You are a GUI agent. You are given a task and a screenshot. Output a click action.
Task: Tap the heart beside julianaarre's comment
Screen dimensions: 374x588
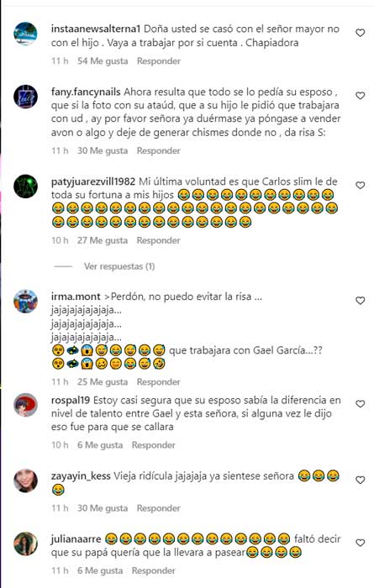[360, 543]
